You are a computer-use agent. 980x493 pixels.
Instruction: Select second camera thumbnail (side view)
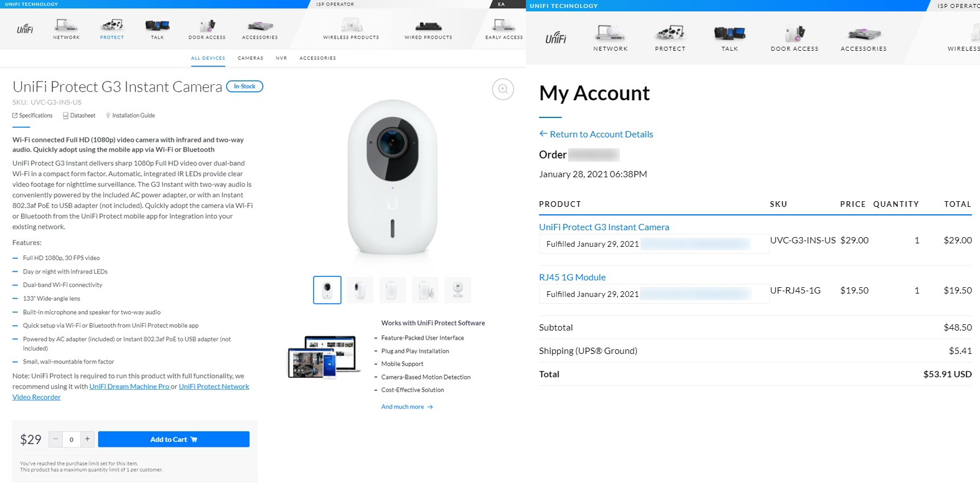click(x=360, y=290)
